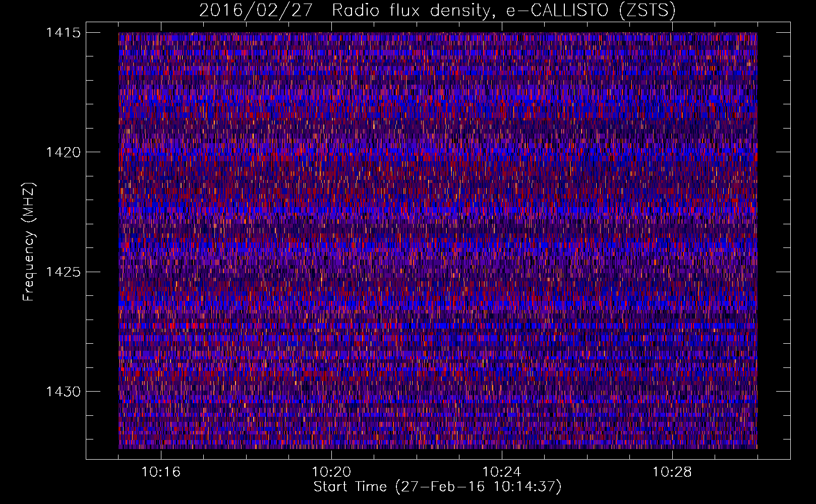Click the 'Start Time (27-Feb-16 10:14:37)' label

click(437, 487)
